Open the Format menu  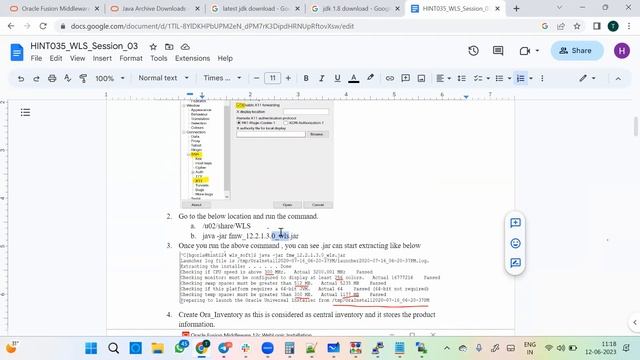coord(131,58)
